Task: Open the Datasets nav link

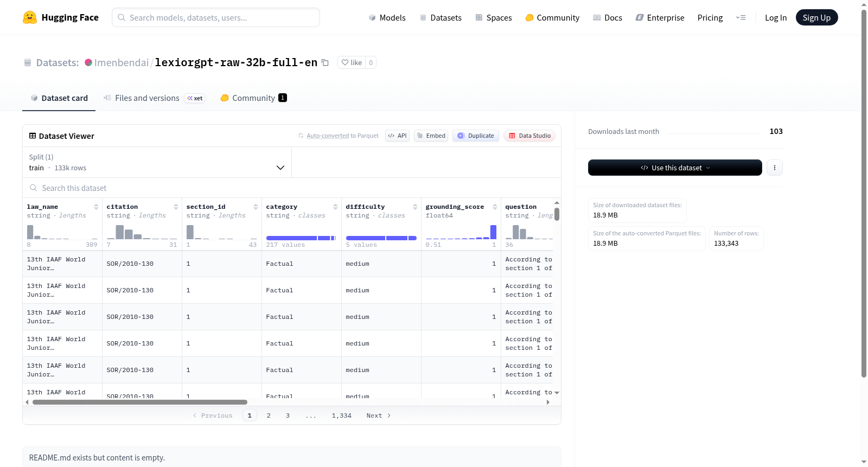Action: click(441, 17)
